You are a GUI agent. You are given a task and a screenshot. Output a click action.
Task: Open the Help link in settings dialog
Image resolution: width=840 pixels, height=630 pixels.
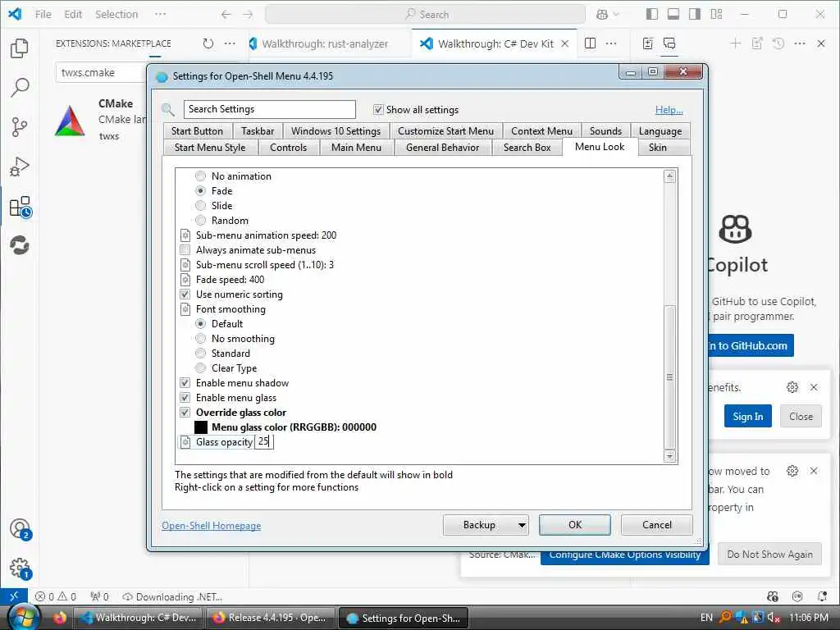669,110
